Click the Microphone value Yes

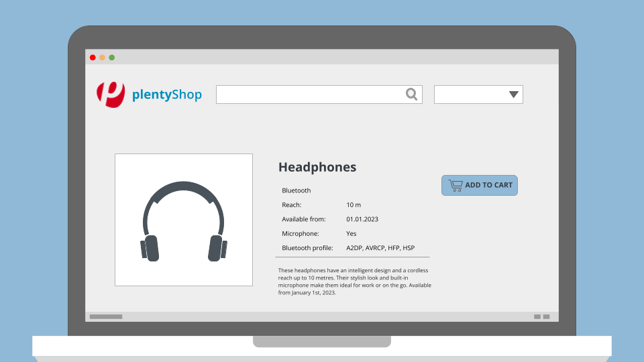[x=352, y=234]
